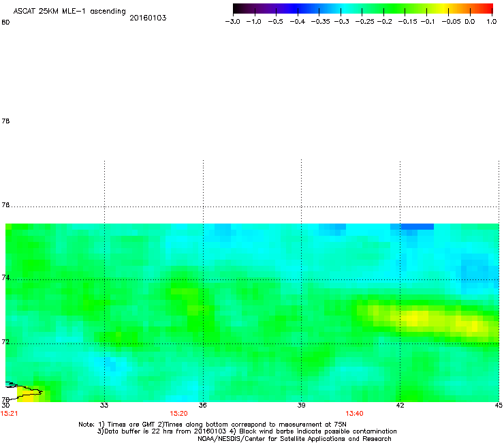Click the color bar scale label -0.25
Image resolution: width=504 pixels, height=443 pixels.
[x=365, y=22]
